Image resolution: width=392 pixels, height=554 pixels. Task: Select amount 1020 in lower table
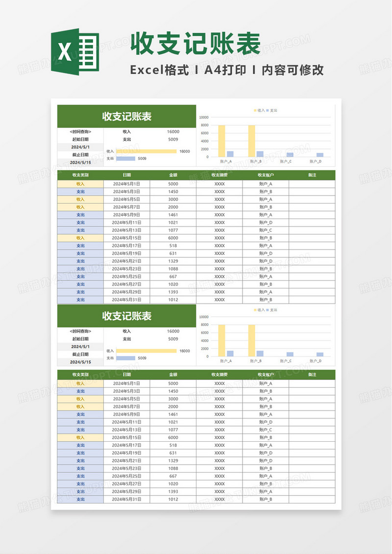tap(173, 484)
